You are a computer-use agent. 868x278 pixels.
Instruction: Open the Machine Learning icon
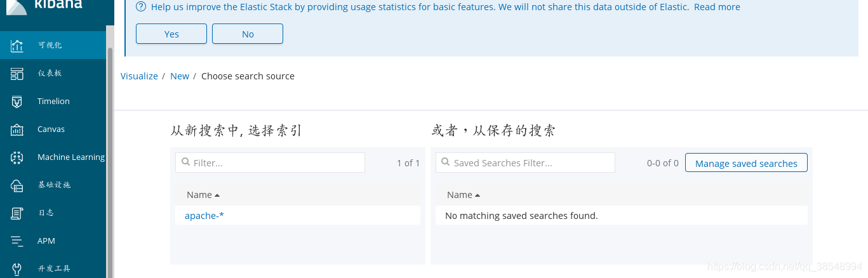pyautogui.click(x=17, y=157)
